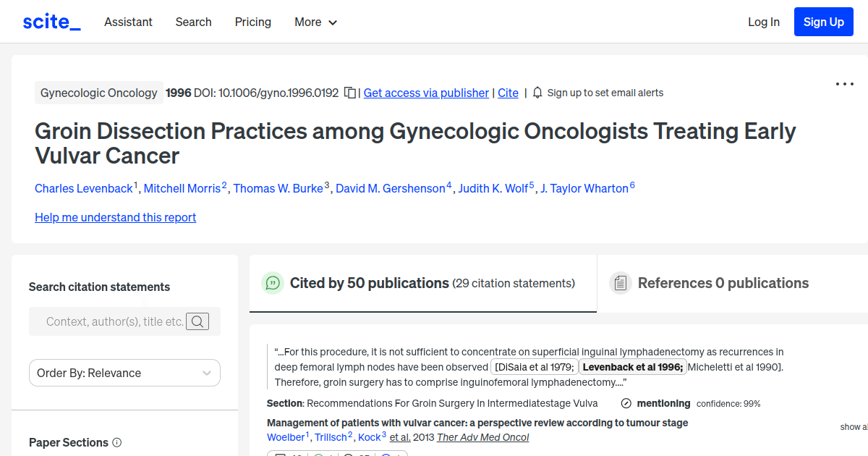This screenshot has height=456, width=868.
Task: Open the ellipsis more-options menu
Action: point(844,84)
